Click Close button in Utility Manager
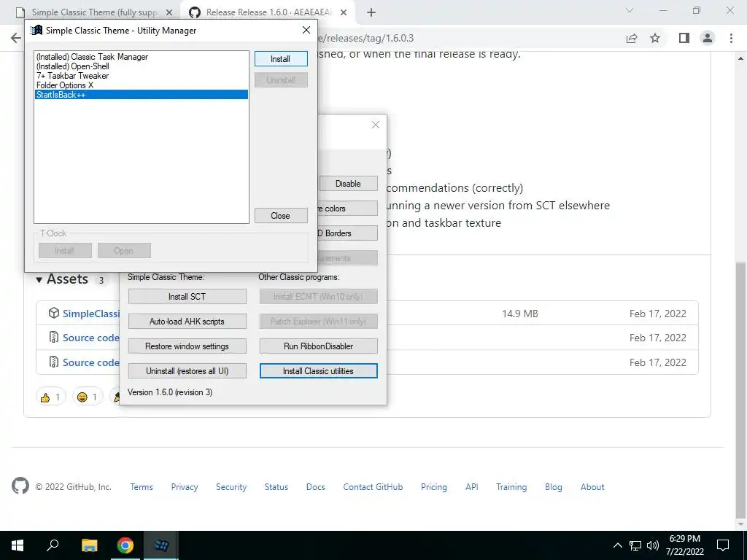The width and height of the screenshot is (747, 560). (281, 216)
